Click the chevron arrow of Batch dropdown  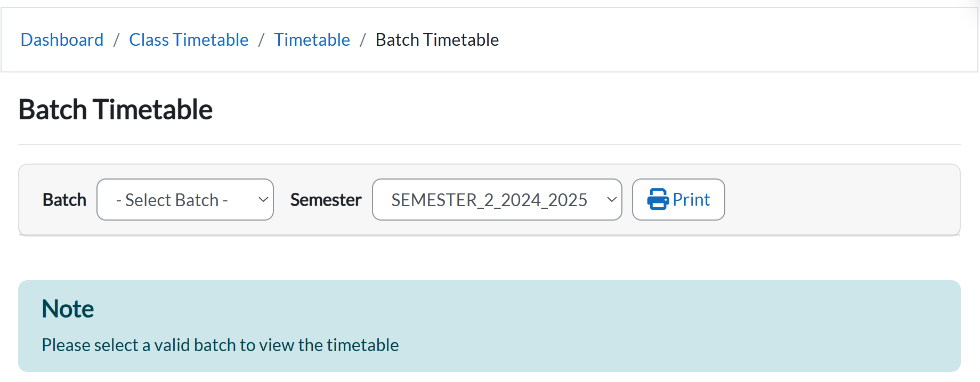263,200
